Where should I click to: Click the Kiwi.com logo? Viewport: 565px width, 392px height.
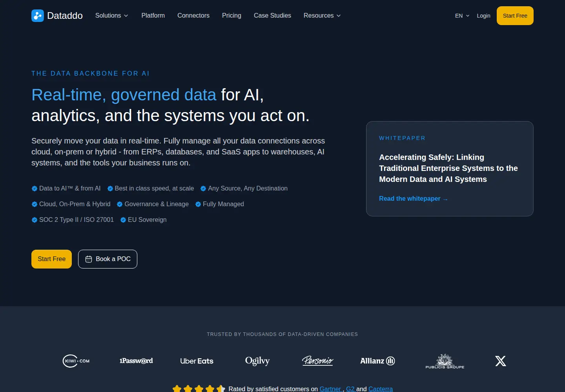pos(76,361)
